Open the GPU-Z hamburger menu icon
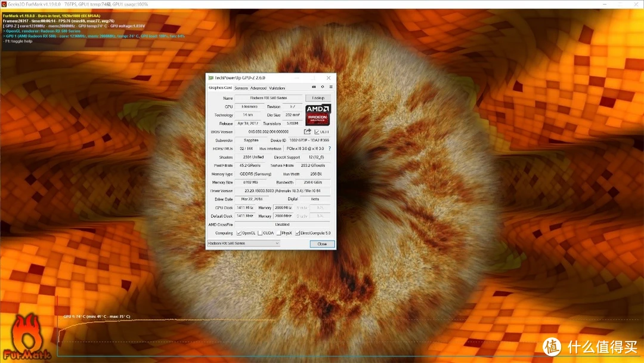The height and width of the screenshot is (363, 644). [x=330, y=87]
